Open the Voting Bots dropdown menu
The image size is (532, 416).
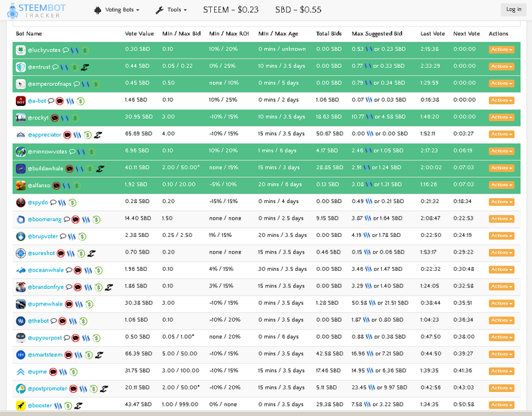117,10
